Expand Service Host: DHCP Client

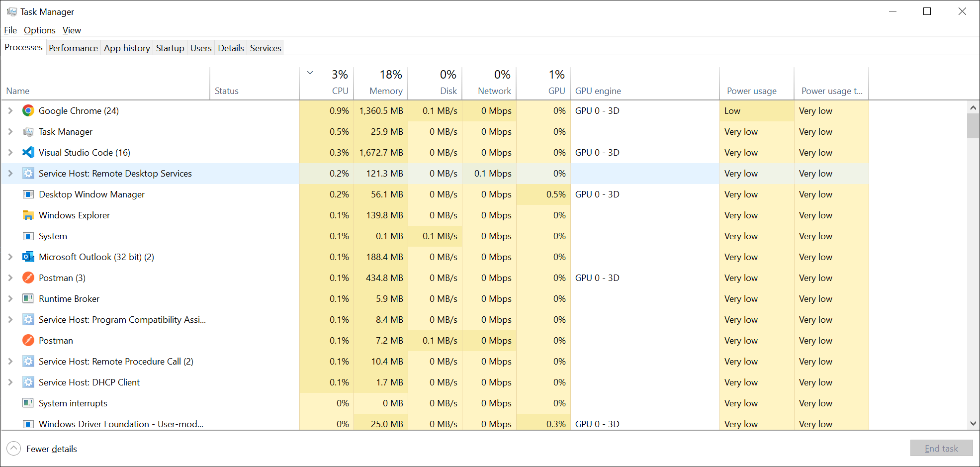tap(10, 382)
